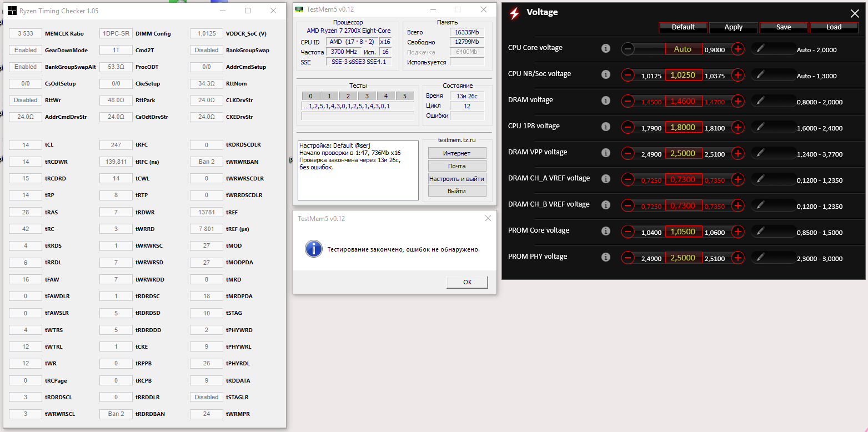Viewport: 868px width, 432px height.
Task: Click test number 3 in the Тесты header
Action: 367,96
